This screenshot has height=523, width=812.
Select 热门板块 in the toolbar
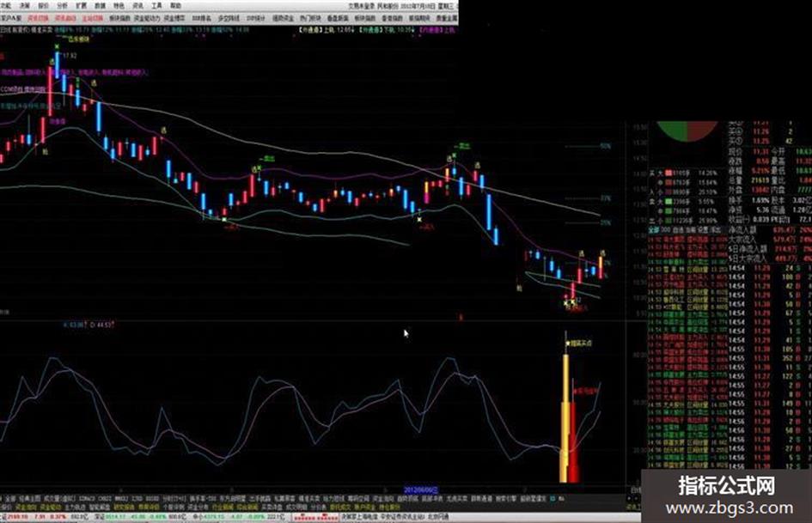(310, 18)
